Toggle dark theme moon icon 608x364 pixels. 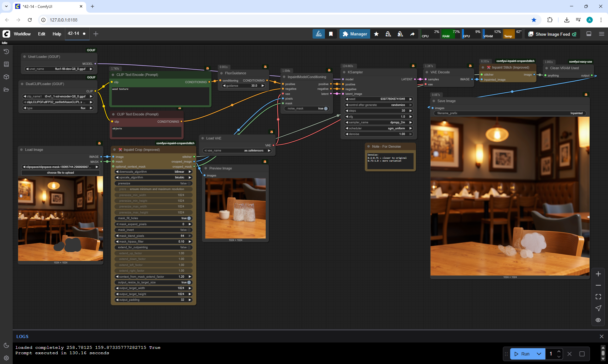point(6,345)
